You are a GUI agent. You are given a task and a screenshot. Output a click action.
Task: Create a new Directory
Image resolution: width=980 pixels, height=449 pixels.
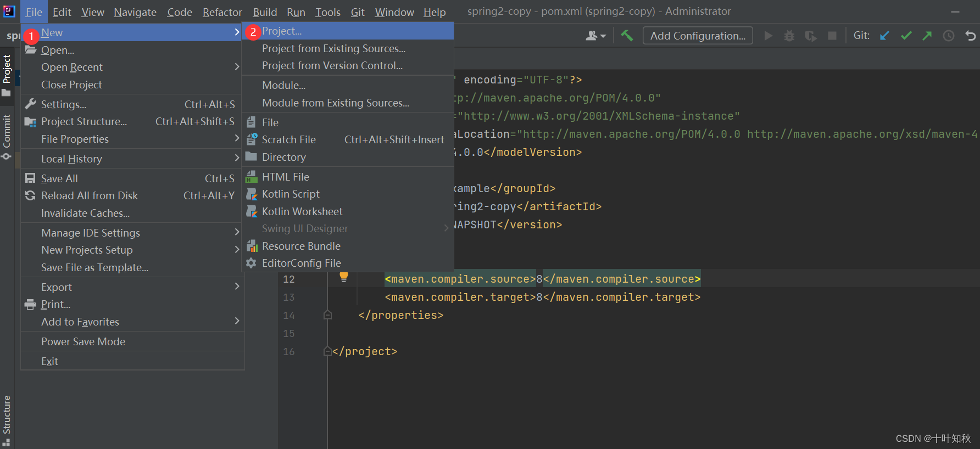348,157
